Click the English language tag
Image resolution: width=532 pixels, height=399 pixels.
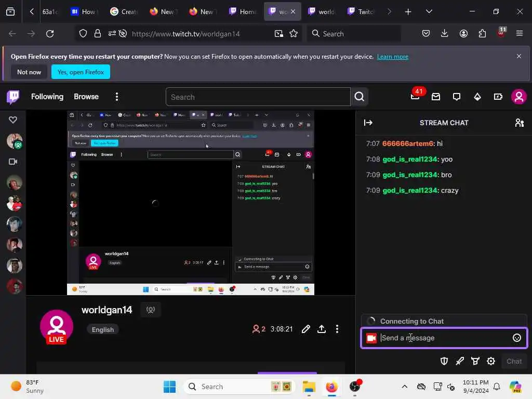(x=103, y=329)
